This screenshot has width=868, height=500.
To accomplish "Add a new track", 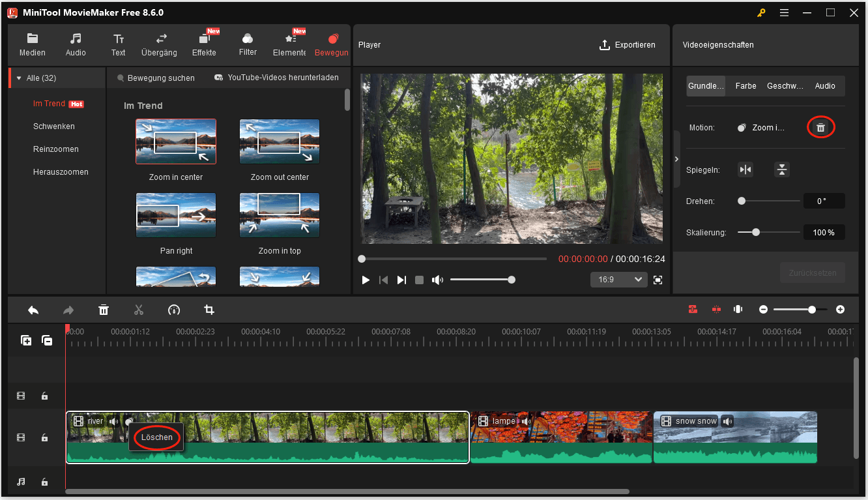I will tap(26, 340).
